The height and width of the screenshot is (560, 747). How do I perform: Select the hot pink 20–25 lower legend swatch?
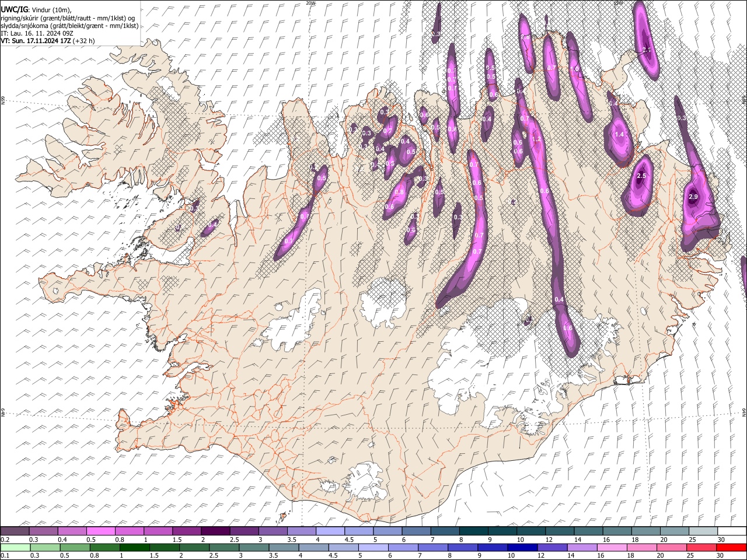point(672,548)
